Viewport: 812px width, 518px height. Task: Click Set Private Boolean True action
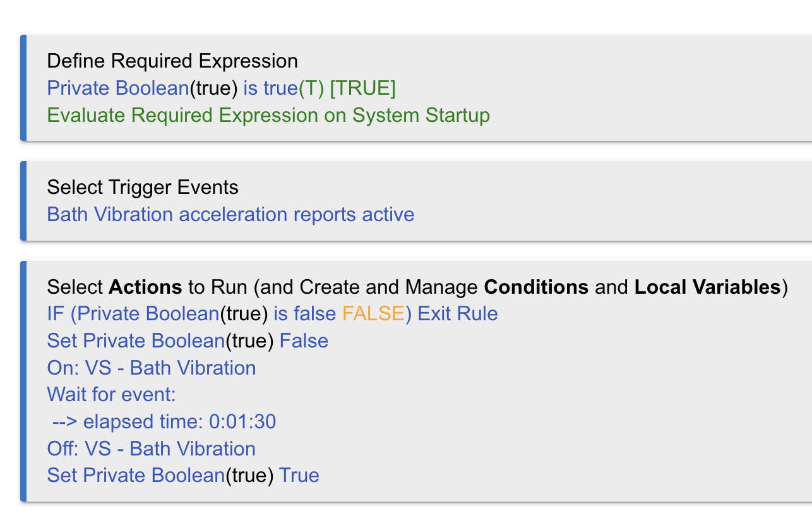coord(182,476)
